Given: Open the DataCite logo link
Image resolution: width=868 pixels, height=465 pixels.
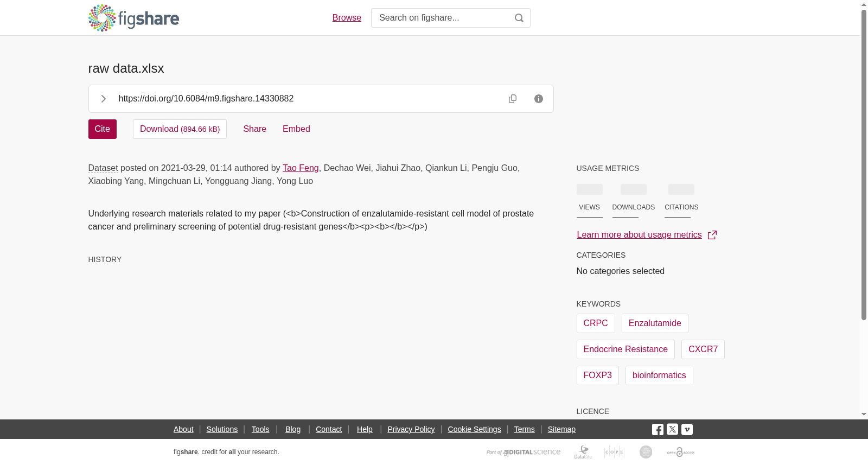Looking at the screenshot, I should pos(583,452).
